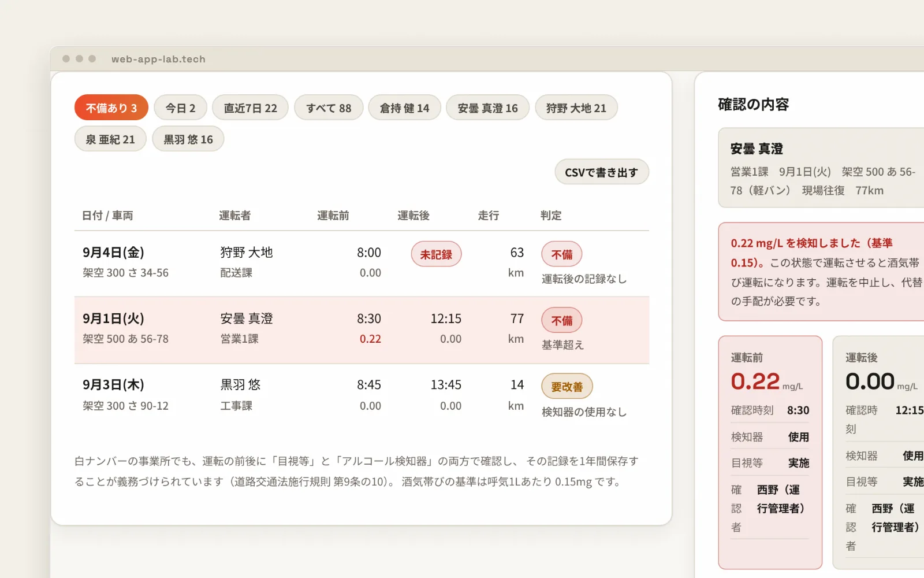
Task: Select driver name 黒羽 悠 in the table
Action: coord(241,384)
